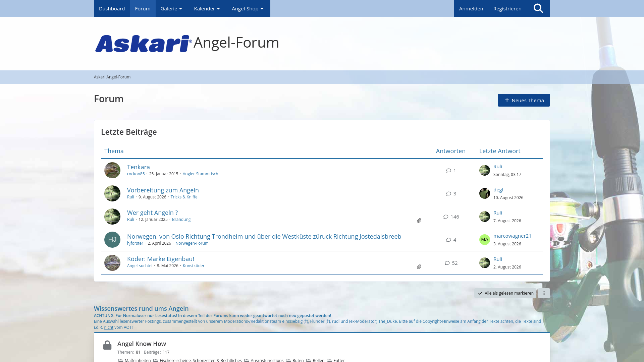644x362 pixels.
Task: Open the search magnifier icon
Action: 538,8
